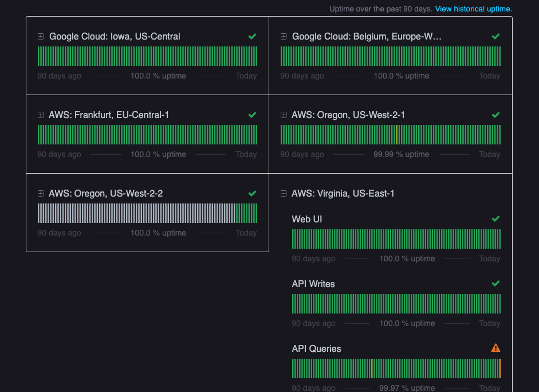Image resolution: width=539 pixels, height=392 pixels.
Task: Click the Web UI component label
Action: [307, 219]
